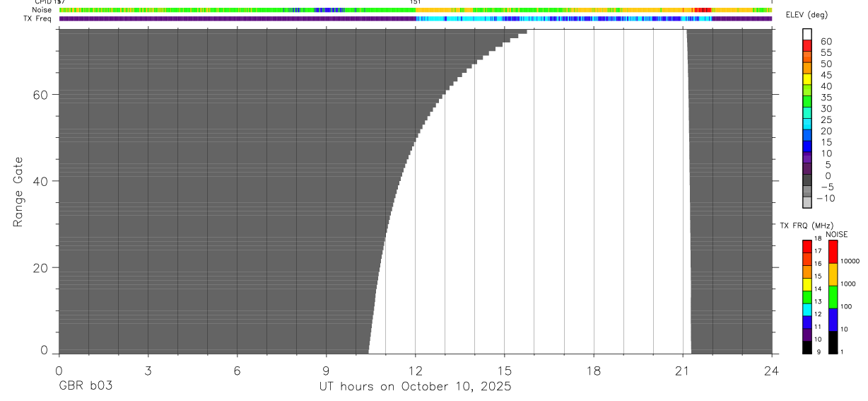Click the "ELEV (deg)" color bar title

pos(807,15)
